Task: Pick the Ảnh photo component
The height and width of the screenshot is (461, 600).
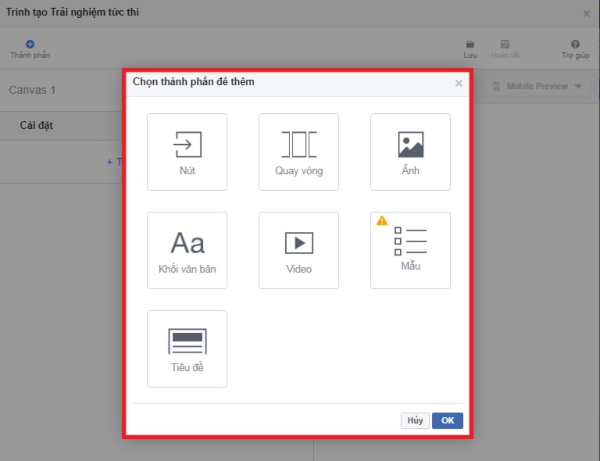Action: tap(410, 151)
